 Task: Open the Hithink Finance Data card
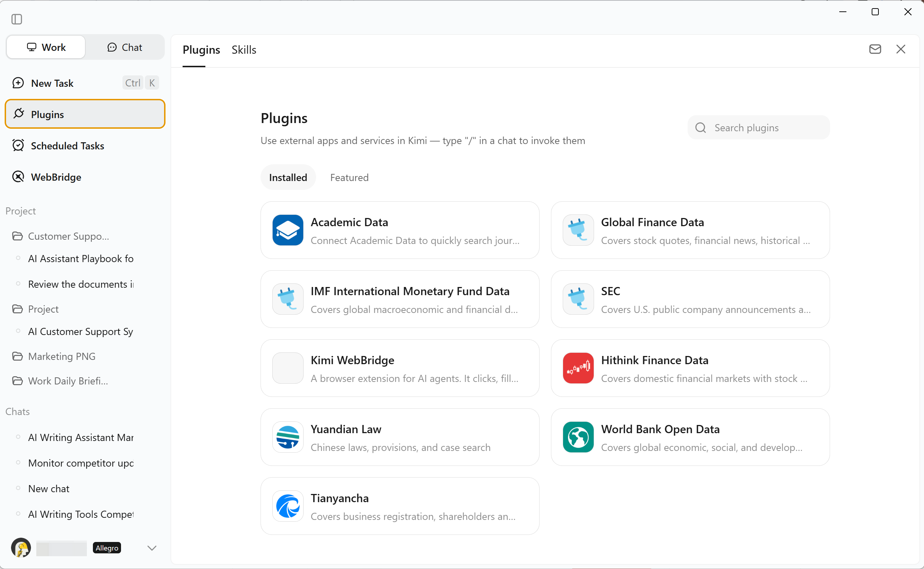pos(690,368)
